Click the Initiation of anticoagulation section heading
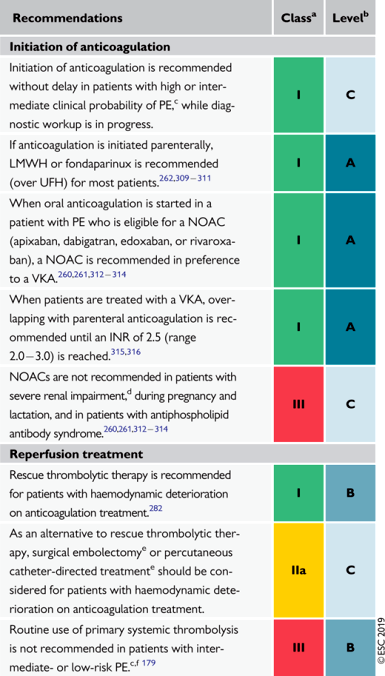 pyautogui.click(x=90, y=47)
